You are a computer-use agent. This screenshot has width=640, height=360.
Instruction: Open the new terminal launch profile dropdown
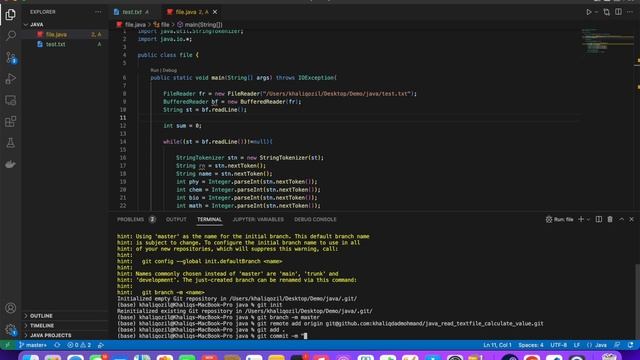[x=588, y=219]
